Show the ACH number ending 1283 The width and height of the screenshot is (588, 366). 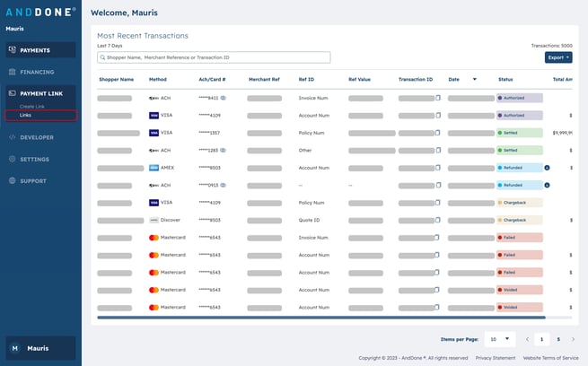(224, 150)
